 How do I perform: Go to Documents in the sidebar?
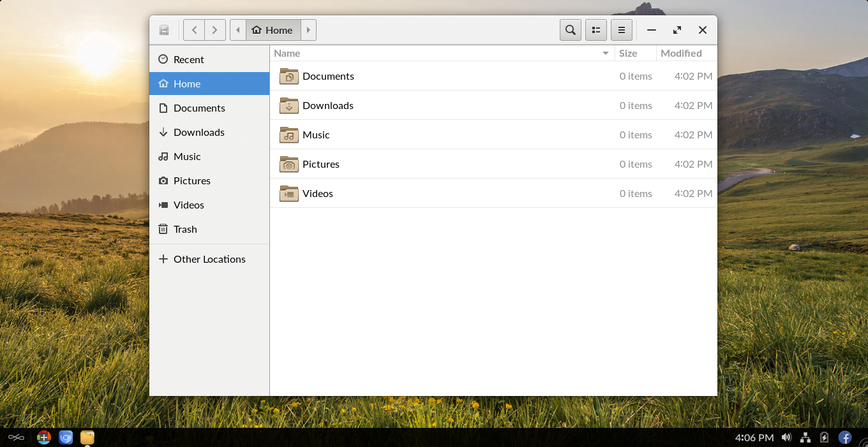(x=209, y=108)
